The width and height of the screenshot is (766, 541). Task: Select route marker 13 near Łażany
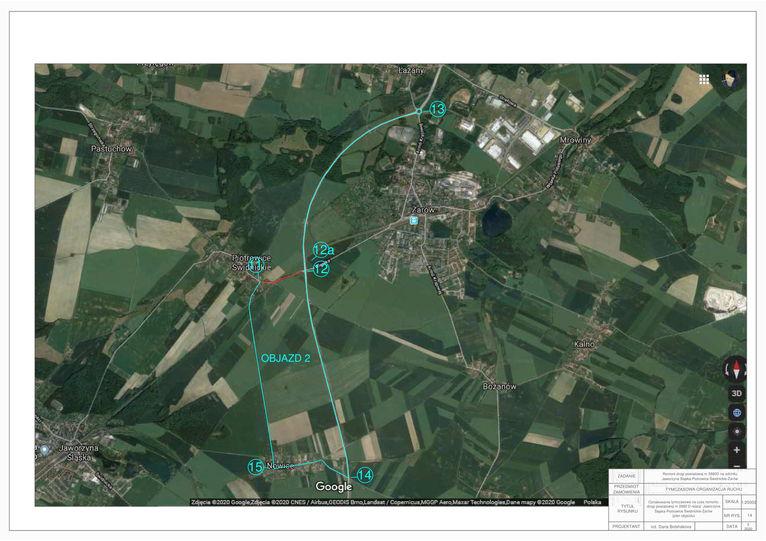point(438,109)
